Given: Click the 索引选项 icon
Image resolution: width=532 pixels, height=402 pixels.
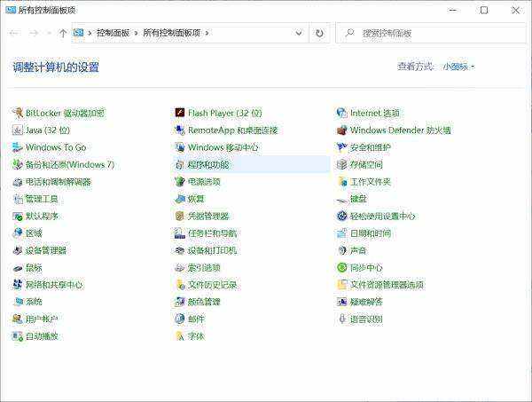Looking at the screenshot, I should pos(179,268).
